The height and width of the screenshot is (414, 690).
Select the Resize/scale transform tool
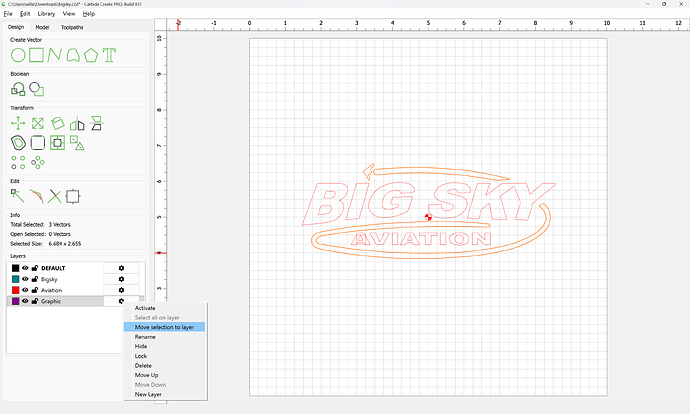(x=38, y=124)
